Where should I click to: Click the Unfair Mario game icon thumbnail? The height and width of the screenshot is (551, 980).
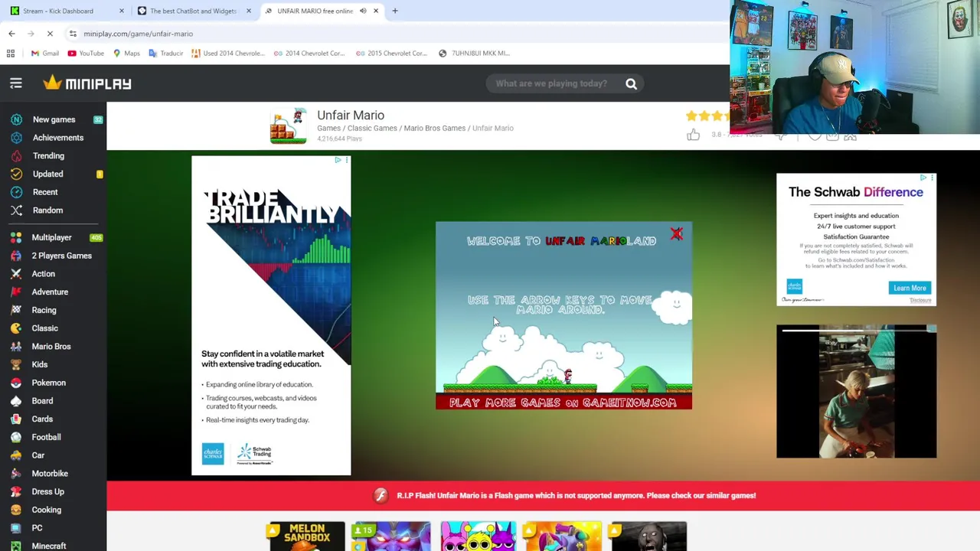tap(289, 126)
